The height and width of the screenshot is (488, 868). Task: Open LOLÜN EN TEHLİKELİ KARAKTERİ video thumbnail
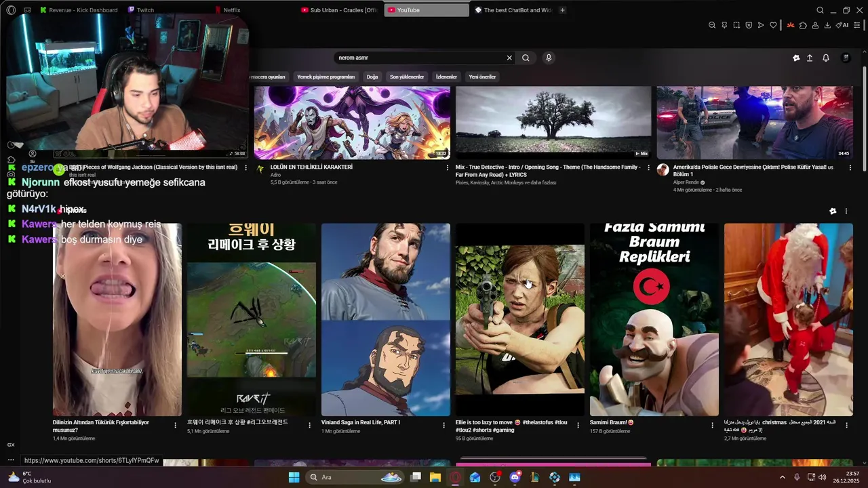click(x=352, y=122)
